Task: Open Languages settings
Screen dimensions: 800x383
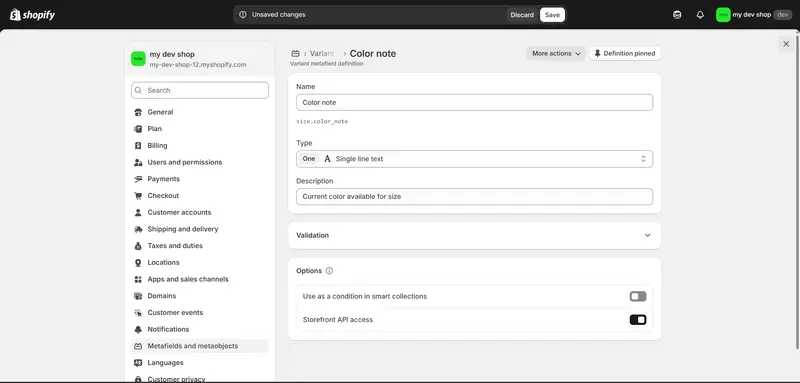Action: [199, 363]
